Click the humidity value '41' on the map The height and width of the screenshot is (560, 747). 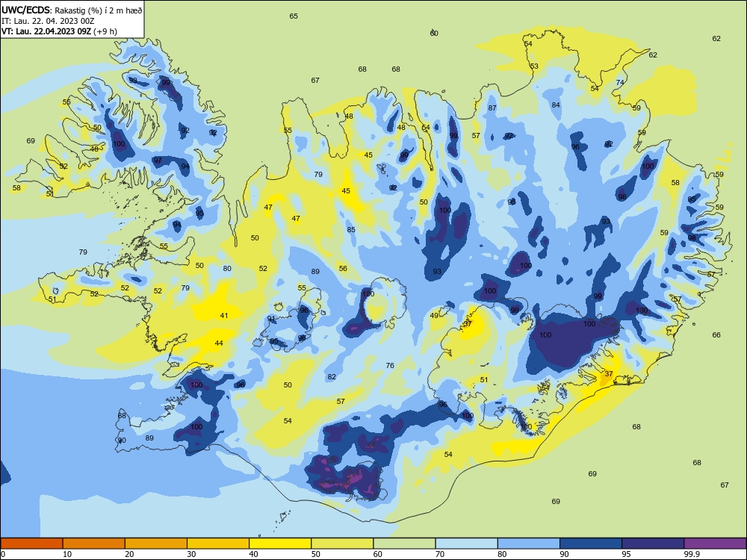pos(224,316)
